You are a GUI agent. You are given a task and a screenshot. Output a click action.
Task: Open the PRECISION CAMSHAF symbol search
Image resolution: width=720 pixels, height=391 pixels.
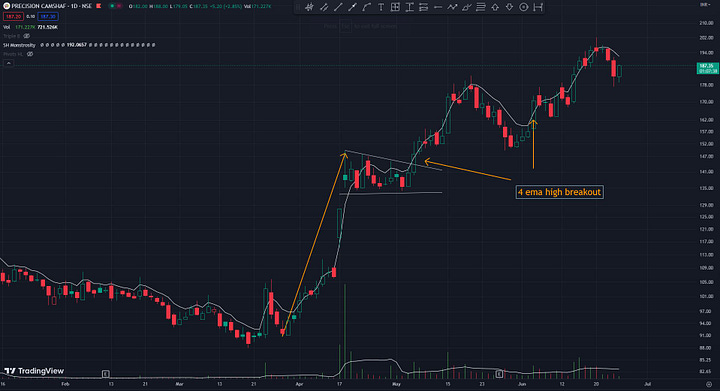pyautogui.click(x=51, y=6)
